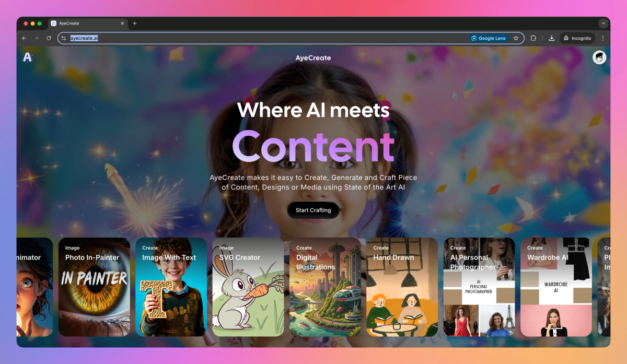Open the SVG Creator card
Screen dimensions: 627x364
tap(248, 287)
